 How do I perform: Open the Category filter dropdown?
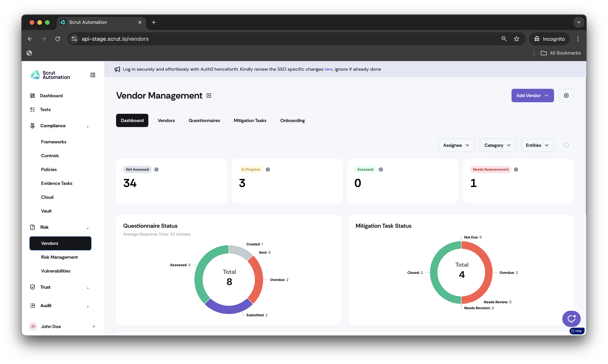(498, 145)
